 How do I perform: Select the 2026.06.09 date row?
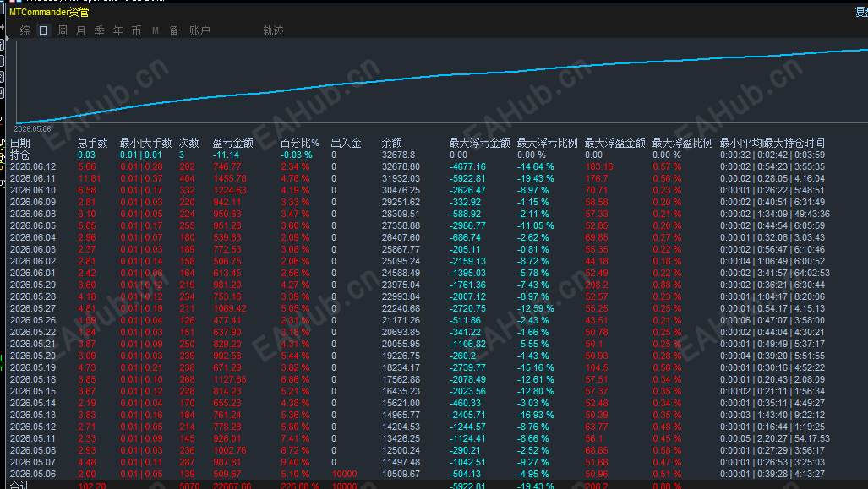tap(418, 202)
